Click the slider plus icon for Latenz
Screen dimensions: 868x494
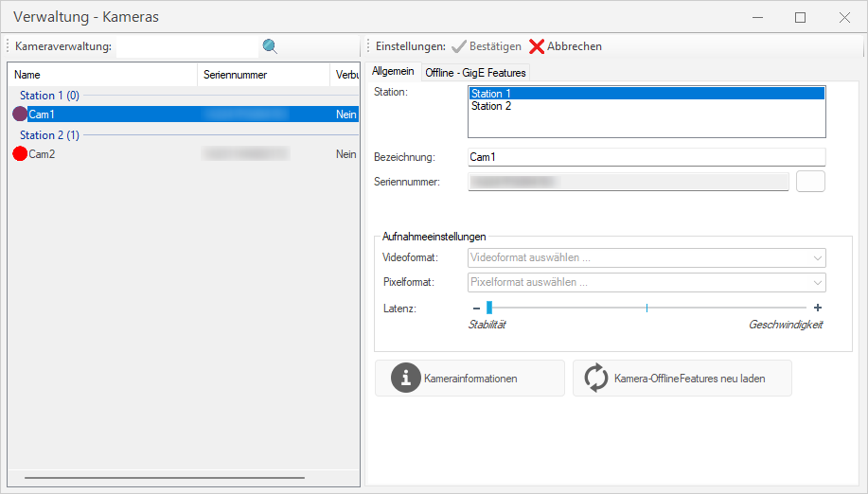click(x=818, y=308)
